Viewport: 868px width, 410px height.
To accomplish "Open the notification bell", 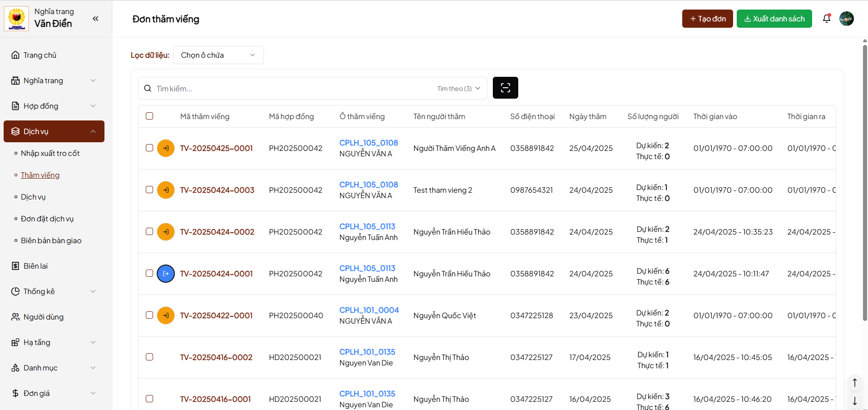I will click(x=826, y=19).
